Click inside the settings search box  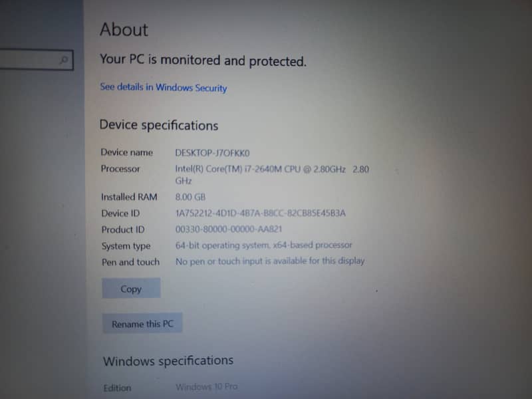click(x=36, y=60)
